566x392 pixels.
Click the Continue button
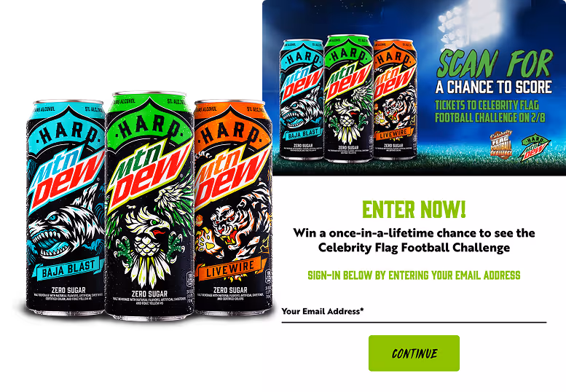click(414, 353)
